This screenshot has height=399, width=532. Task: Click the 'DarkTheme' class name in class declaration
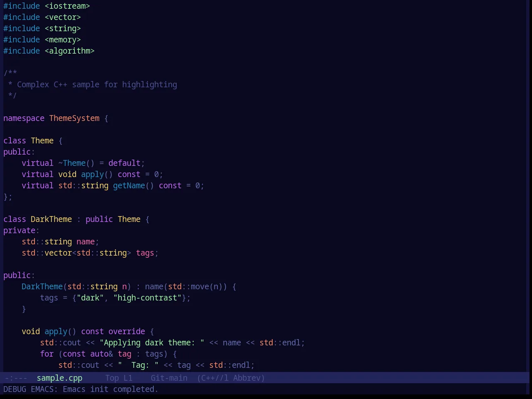51,219
